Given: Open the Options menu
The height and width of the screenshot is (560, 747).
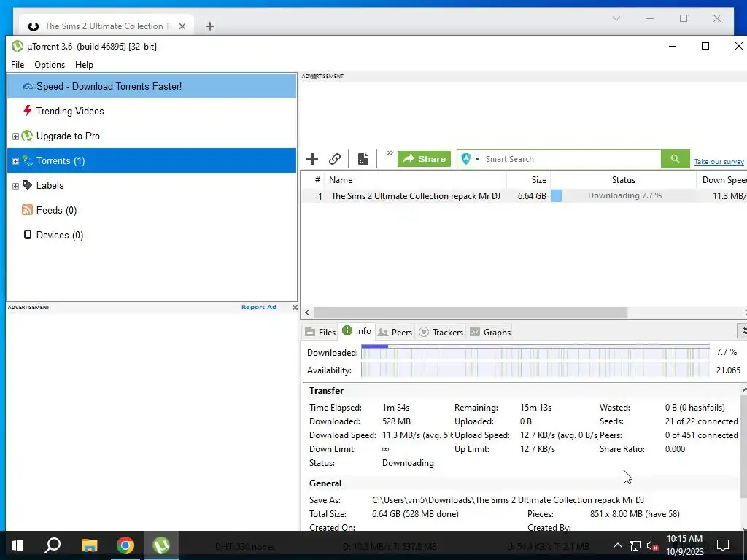Looking at the screenshot, I should 50,65.
